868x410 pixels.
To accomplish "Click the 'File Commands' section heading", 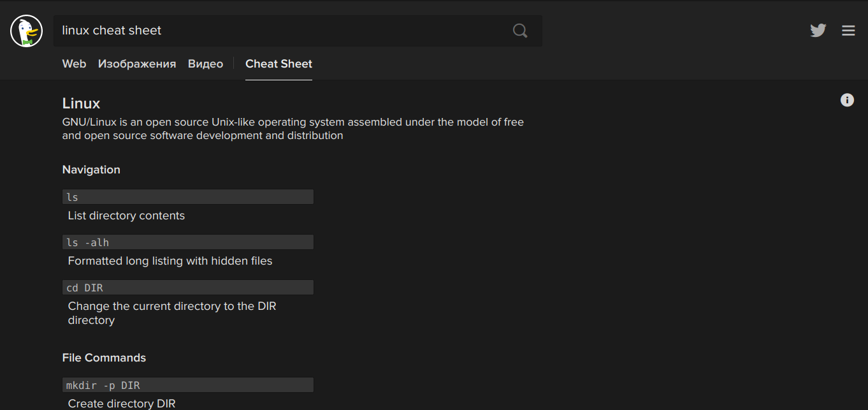I will 104,358.
